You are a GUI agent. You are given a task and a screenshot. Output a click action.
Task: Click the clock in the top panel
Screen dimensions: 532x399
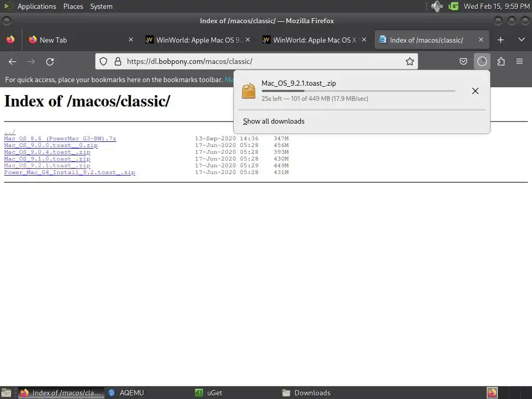click(496, 6)
